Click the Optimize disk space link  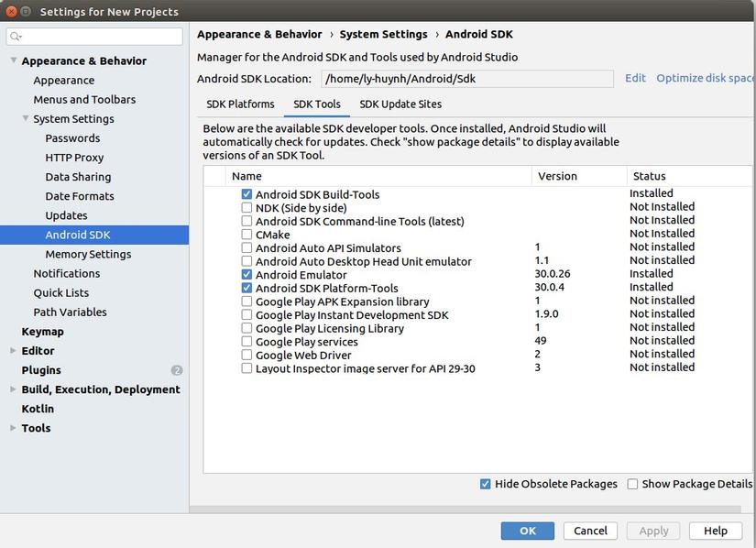[705, 79]
